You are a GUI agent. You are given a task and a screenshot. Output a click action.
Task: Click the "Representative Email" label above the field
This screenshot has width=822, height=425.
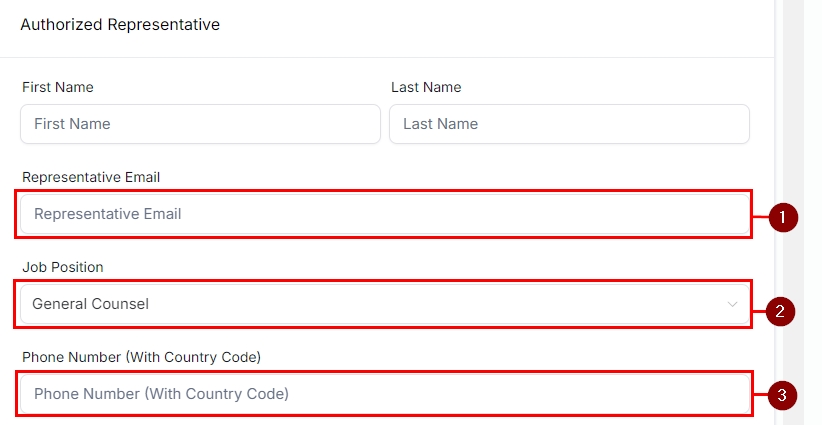(x=91, y=177)
